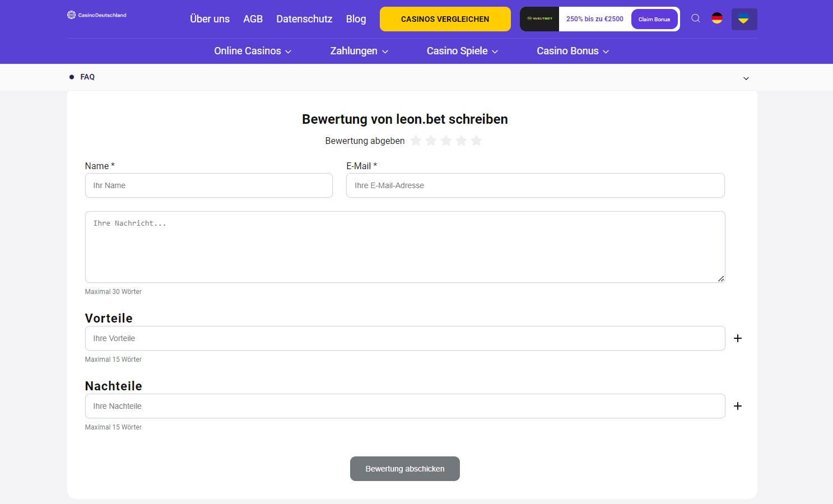Expand the FAQ section chevron

(x=746, y=78)
